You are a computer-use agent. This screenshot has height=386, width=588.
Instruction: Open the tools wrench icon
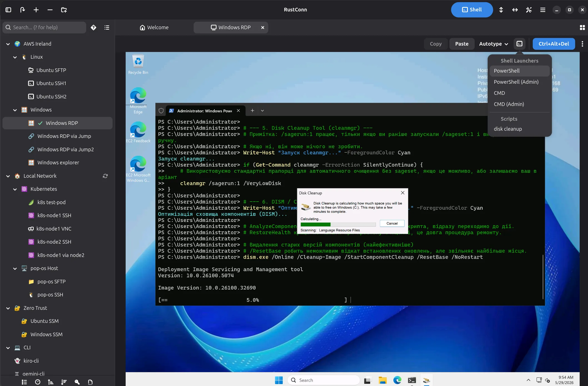(529, 10)
